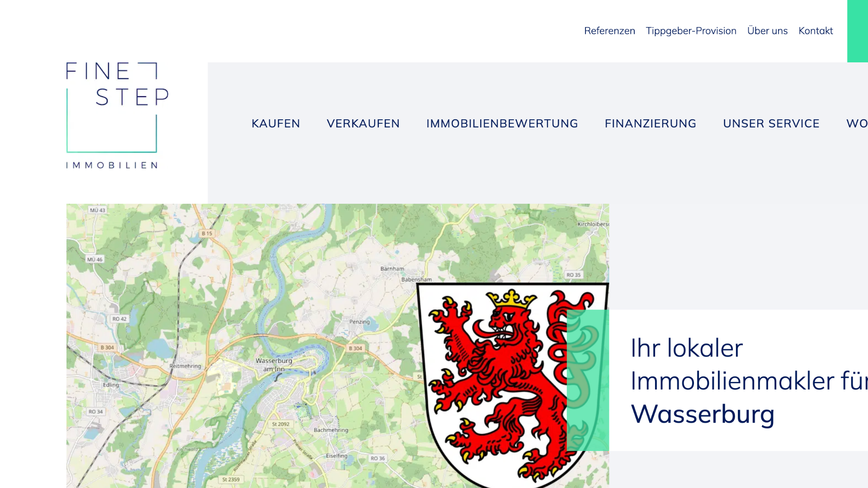868x488 pixels.
Task: Click the map area near Edling
Action: [x=112, y=384]
